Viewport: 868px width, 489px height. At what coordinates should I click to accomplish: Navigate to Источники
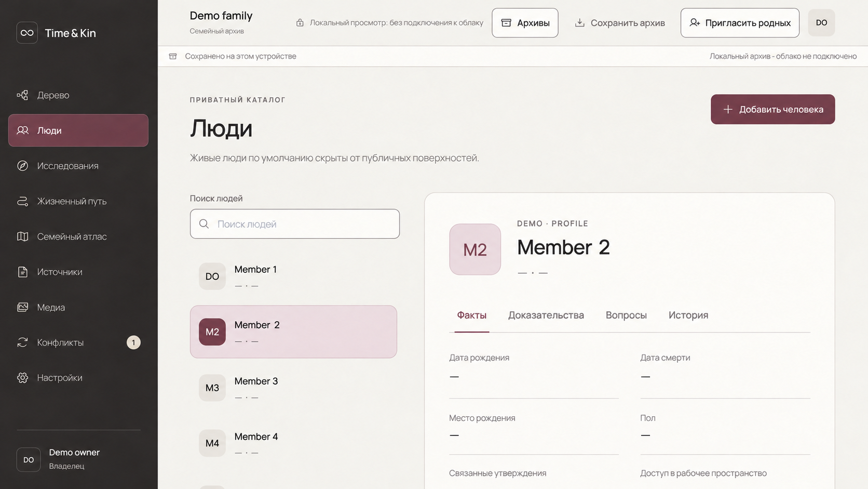pyautogui.click(x=78, y=272)
